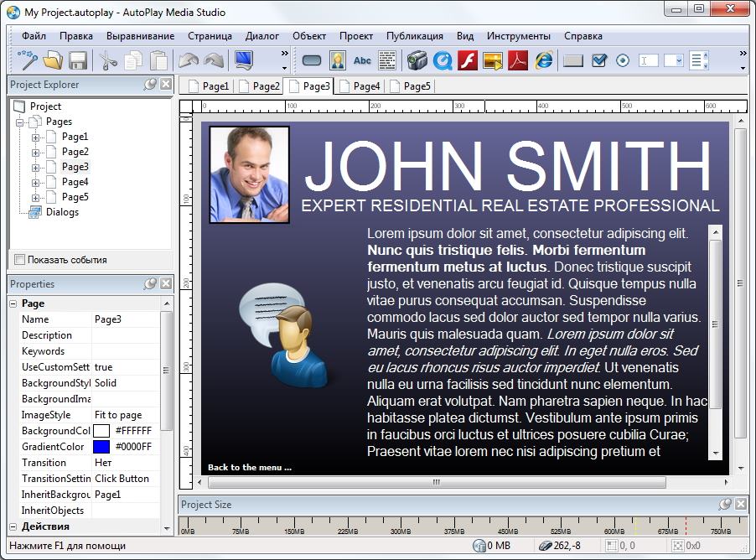Viewport: 756px width, 560px height.
Task: Enable the Показать события checkbox
Action: pyautogui.click(x=20, y=260)
